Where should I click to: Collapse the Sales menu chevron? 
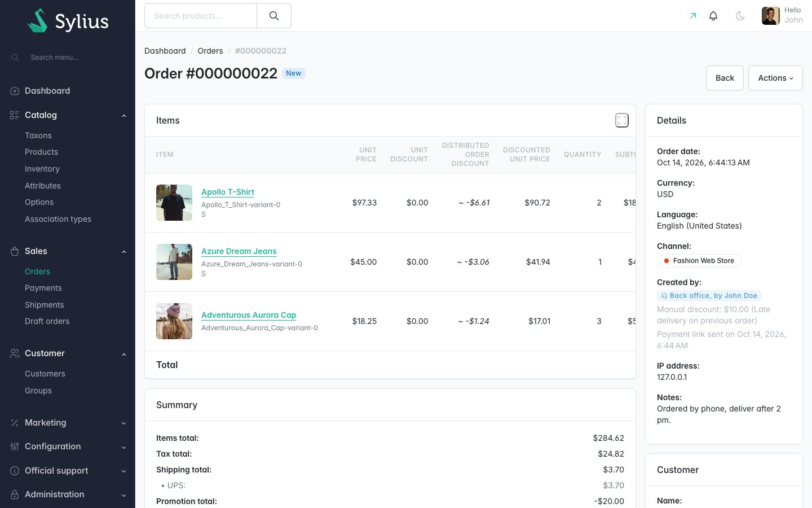[x=124, y=252]
